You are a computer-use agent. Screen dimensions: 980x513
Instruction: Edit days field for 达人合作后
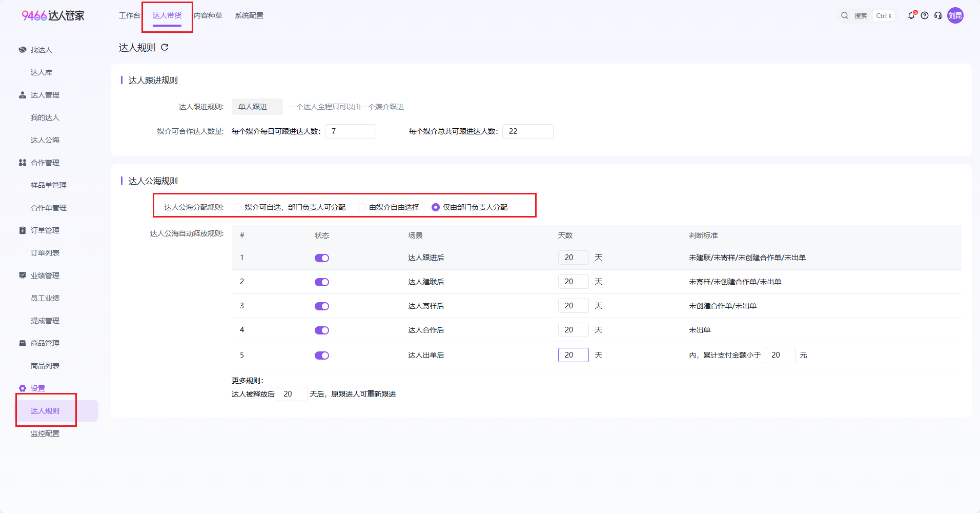pyautogui.click(x=574, y=330)
